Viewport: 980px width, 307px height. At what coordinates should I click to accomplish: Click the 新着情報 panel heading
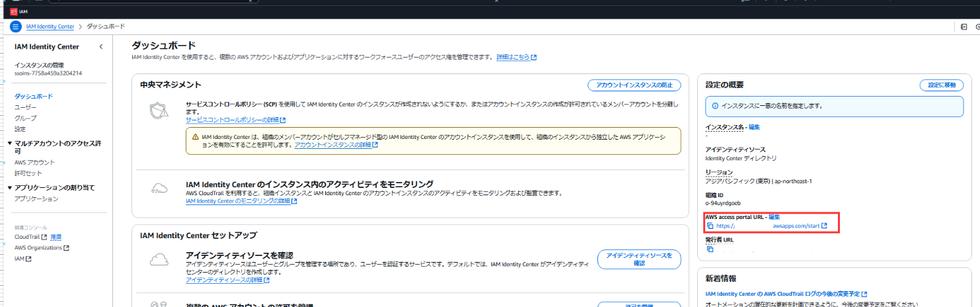pos(721,279)
